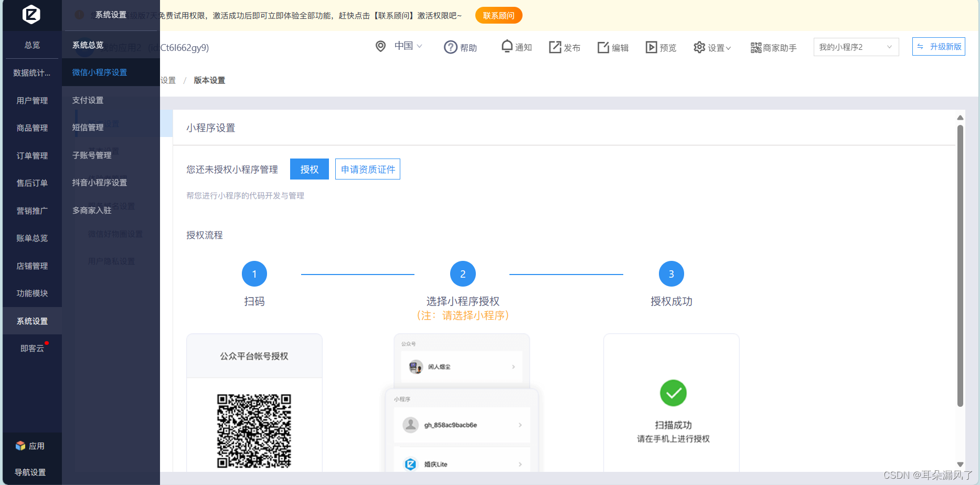Open 售后订单 in the left sidebar
Screen dimensions: 980x485
(x=32, y=183)
